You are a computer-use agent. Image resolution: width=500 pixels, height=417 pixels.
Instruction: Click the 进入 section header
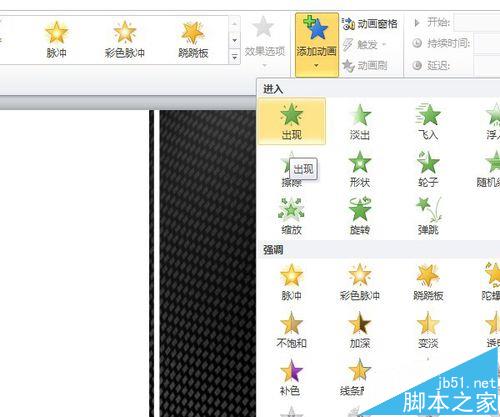pyautogui.click(x=273, y=89)
